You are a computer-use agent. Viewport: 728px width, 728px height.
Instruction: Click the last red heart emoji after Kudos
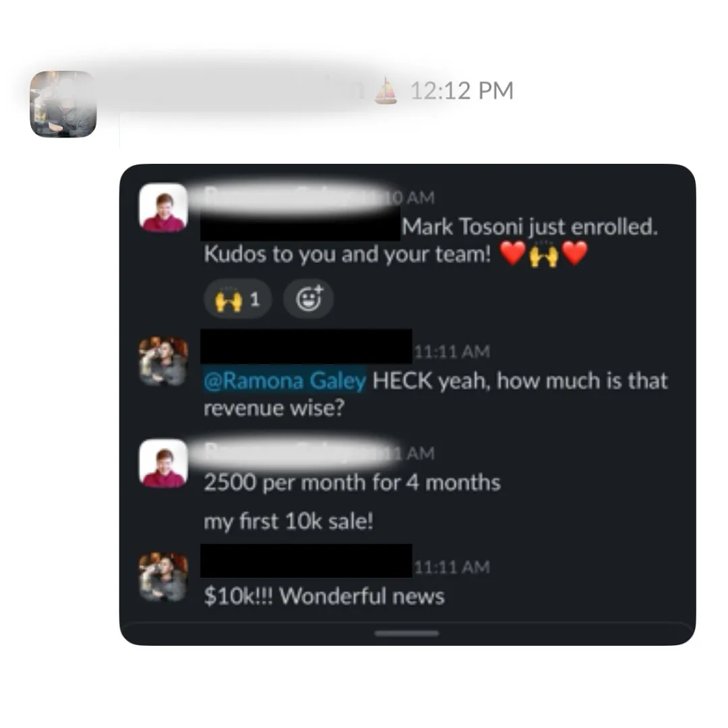(x=575, y=254)
